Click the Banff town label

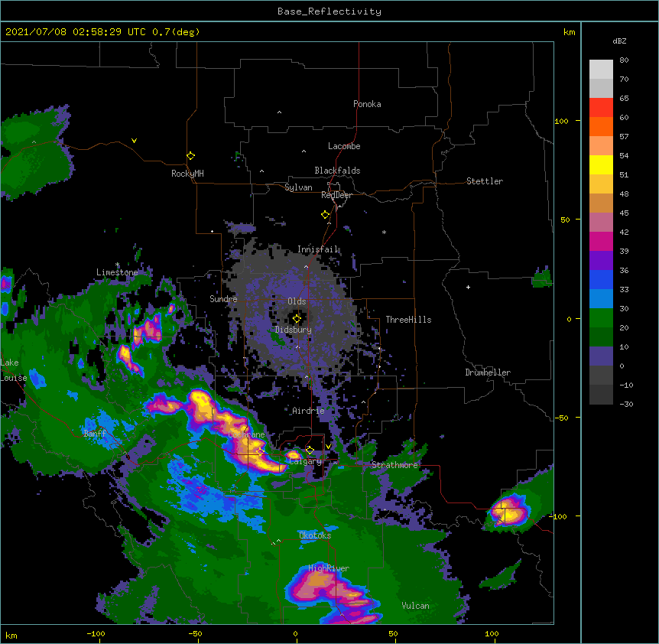(x=95, y=434)
